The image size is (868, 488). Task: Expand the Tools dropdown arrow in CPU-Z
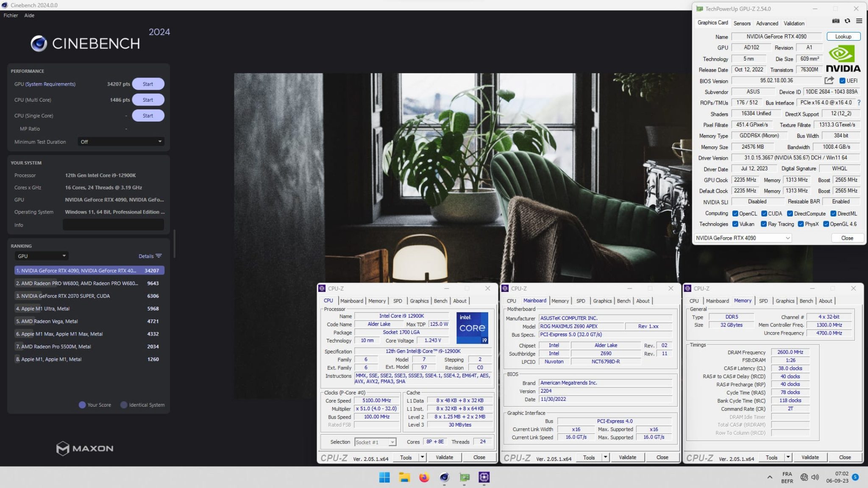coord(423,457)
